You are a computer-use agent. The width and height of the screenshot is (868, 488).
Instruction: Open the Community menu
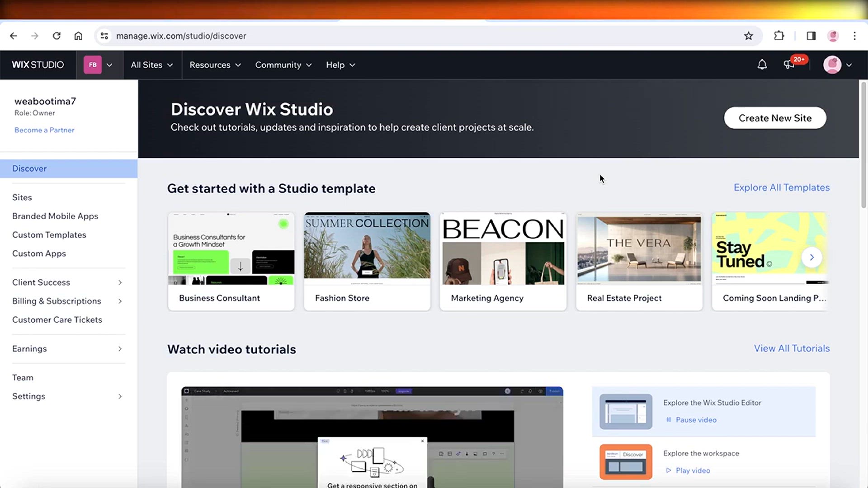tap(283, 65)
